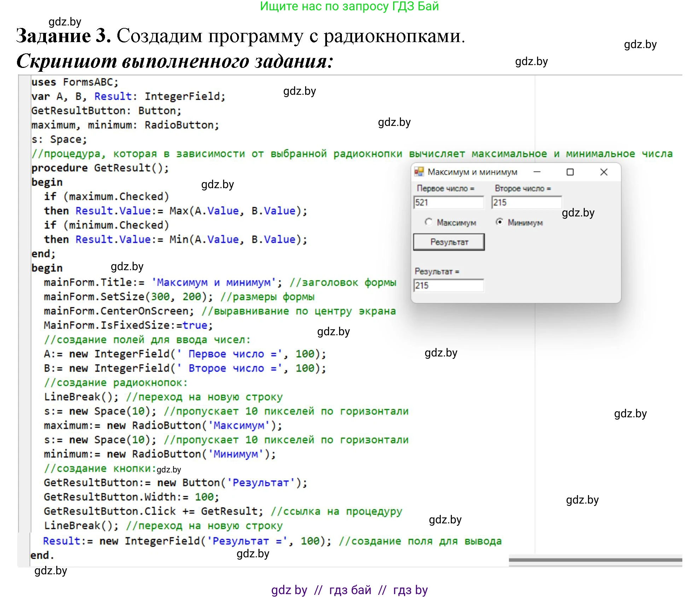Click the filled dot of the Минимум radio control
Screen dimensions: 700x598
pos(500,222)
